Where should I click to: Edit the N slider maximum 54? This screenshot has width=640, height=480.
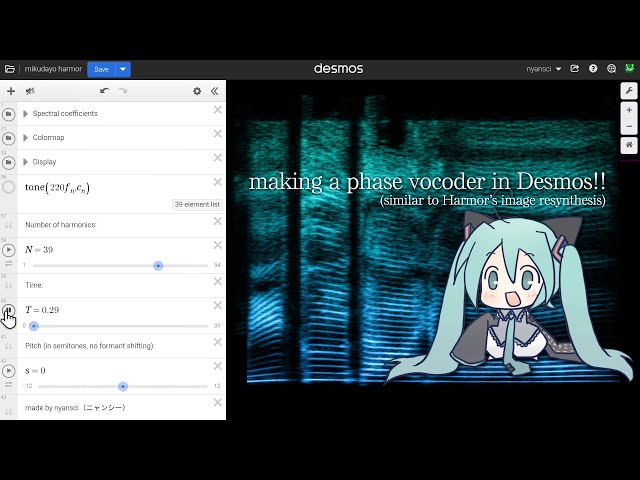(x=217, y=265)
